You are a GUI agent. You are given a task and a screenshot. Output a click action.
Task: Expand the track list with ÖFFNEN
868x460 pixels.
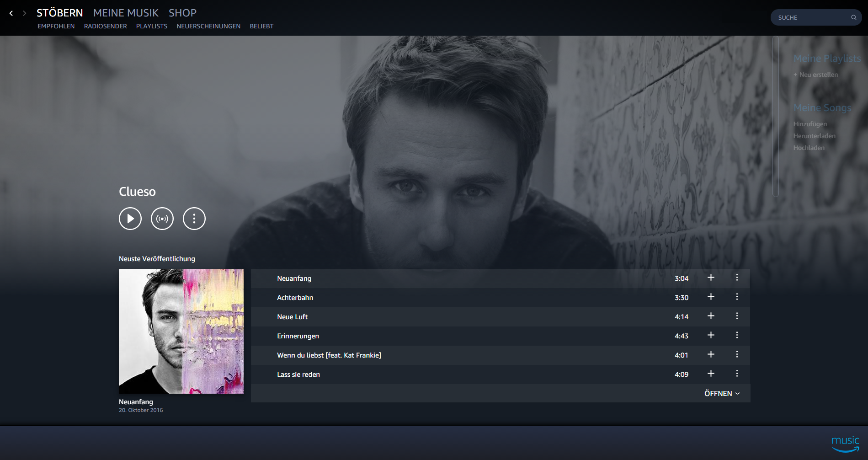(722, 393)
